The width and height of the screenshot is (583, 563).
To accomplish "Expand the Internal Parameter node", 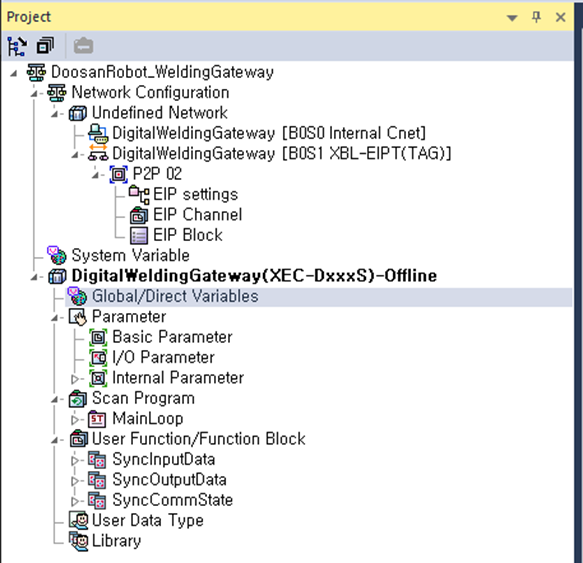I will click(75, 379).
